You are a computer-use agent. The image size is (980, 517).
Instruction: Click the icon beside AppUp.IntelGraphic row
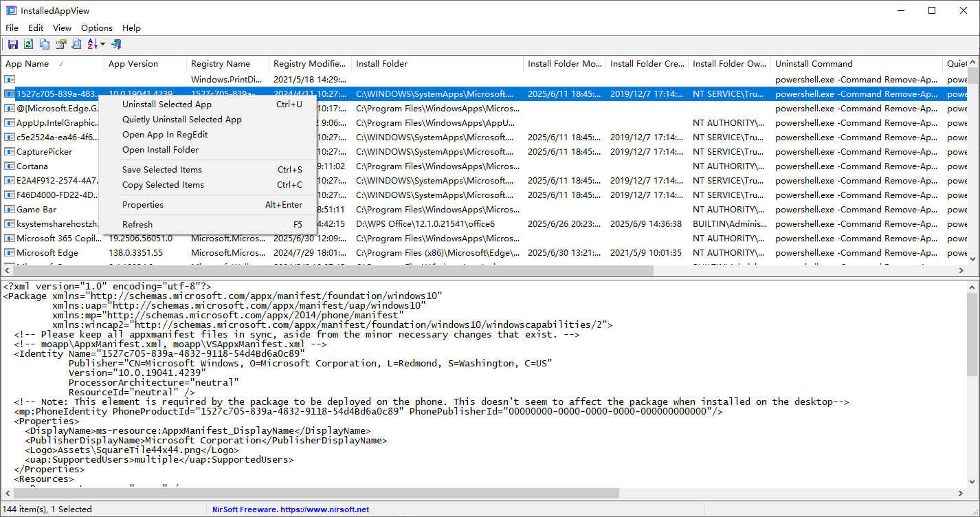tap(10, 122)
